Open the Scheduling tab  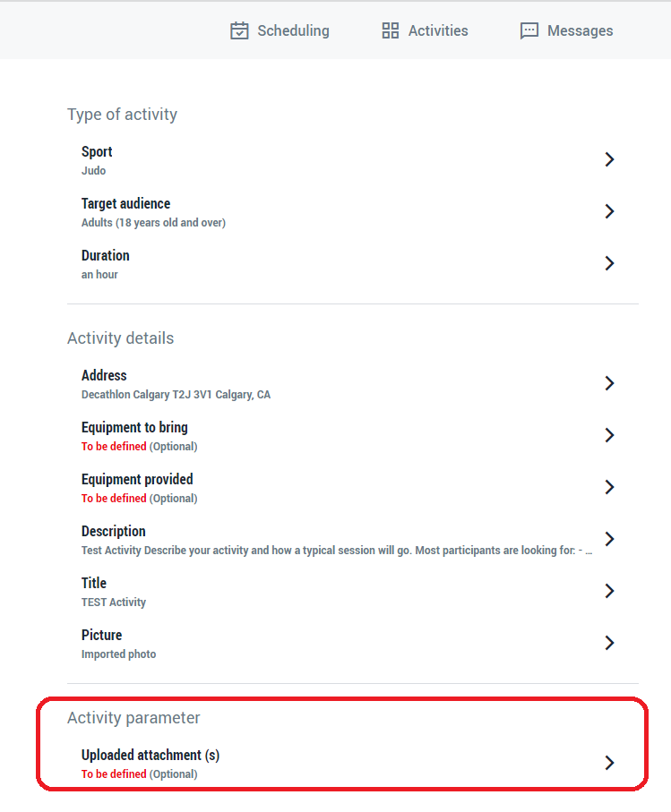tap(280, 30)
